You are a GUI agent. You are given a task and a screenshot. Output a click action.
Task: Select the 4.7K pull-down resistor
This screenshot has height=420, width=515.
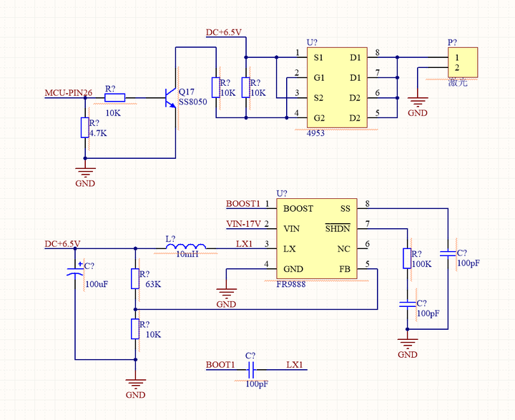pyautogui.click(x=85, y=127)
